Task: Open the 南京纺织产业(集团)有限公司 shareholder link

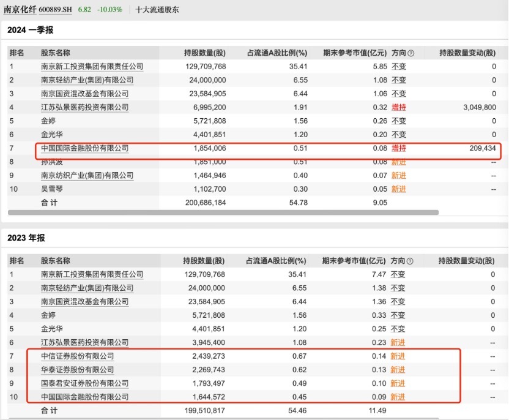Action: pyautogui.click(x=87, y=175)
